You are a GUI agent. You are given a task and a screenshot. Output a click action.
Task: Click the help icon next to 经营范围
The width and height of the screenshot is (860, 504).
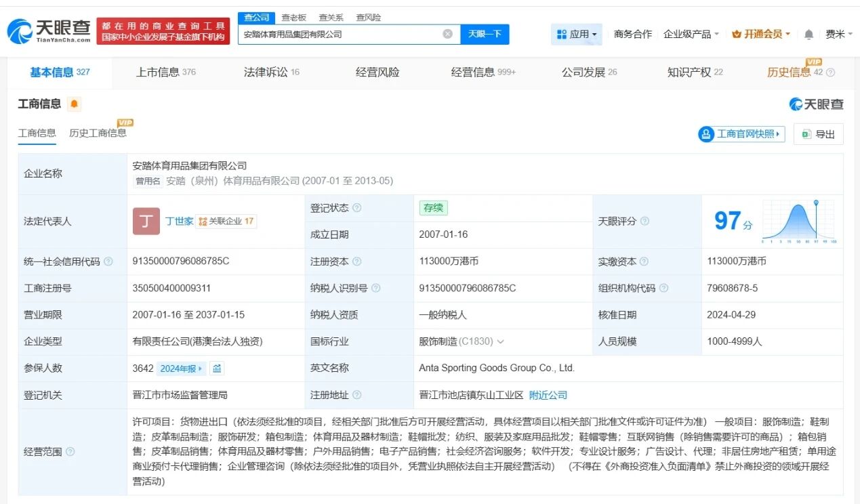click(70, 452)
